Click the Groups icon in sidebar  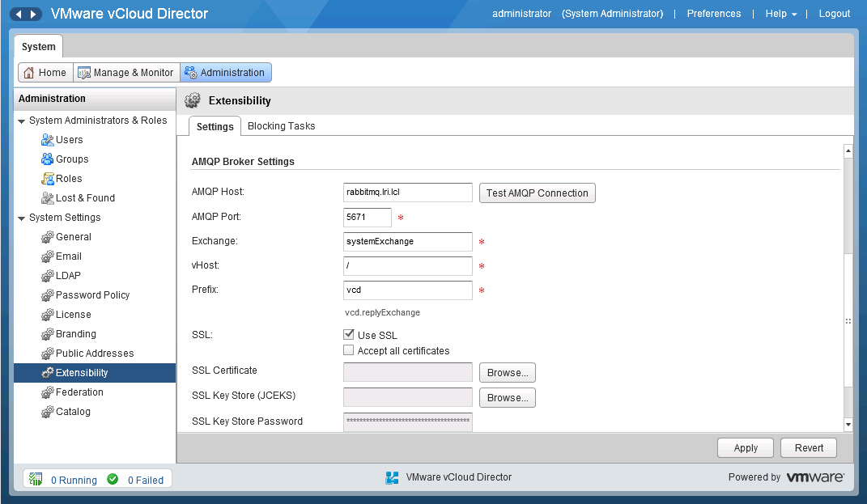(x=48, y=159)
